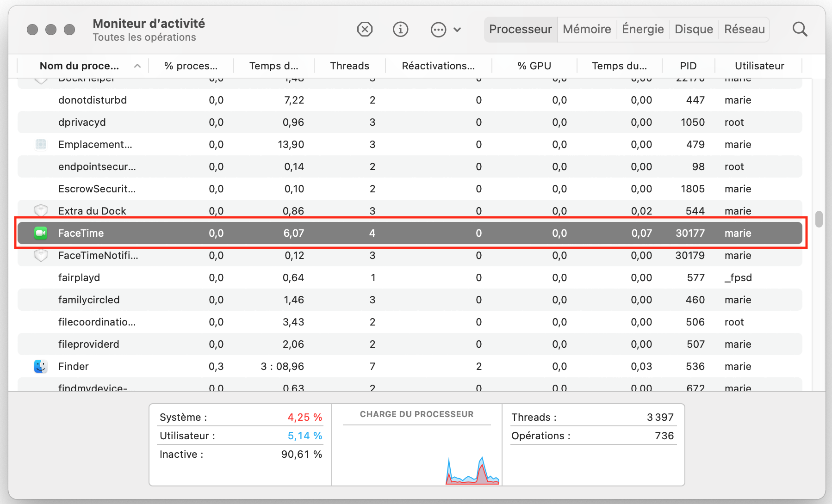Select the Extra du Dock process name

point(92,211)
